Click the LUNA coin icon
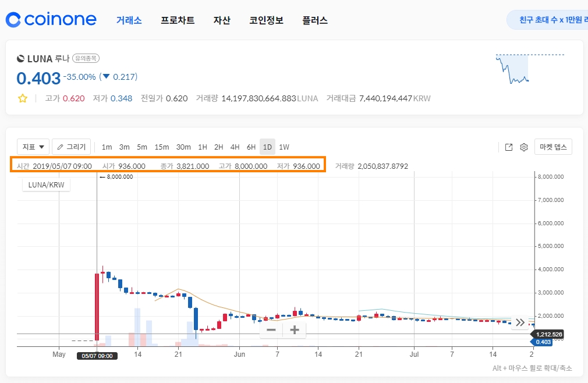The image size is (588, 383). click(x=20, y=58)
